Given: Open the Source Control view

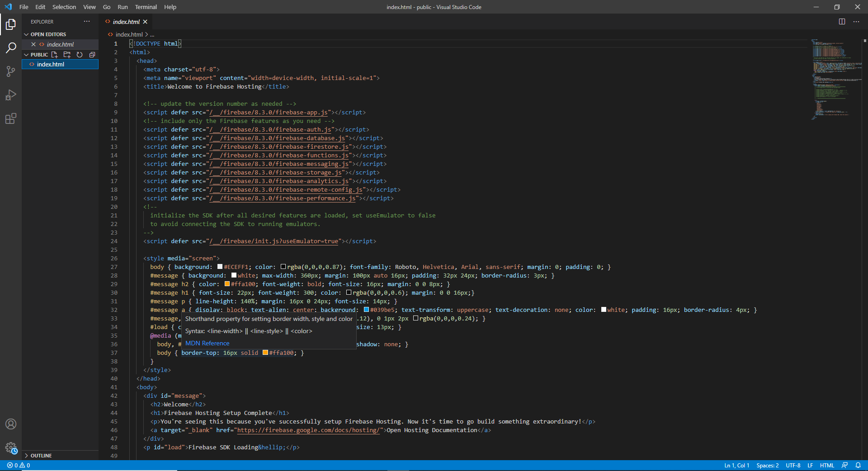Looking at the screenshot, I should tap(11, 71).
